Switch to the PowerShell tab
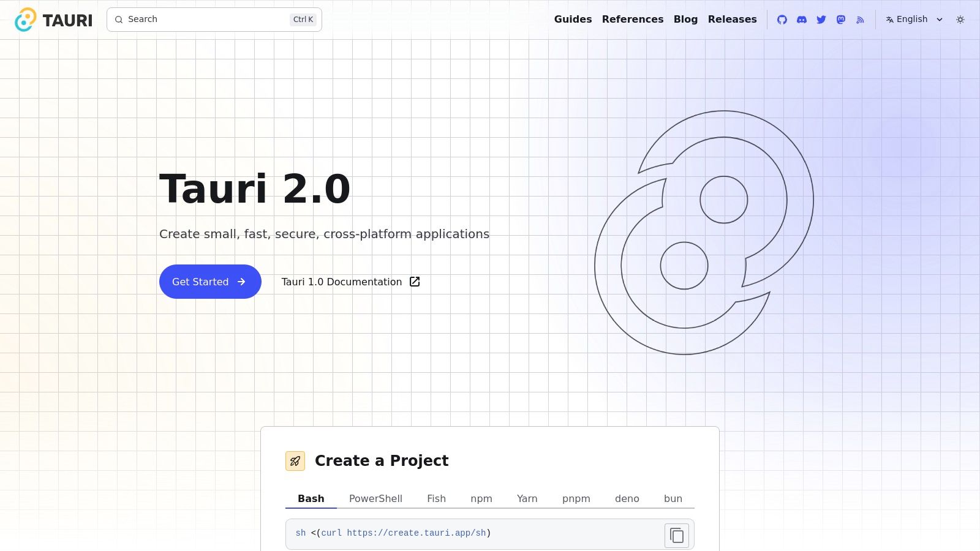The image size is (980, 551). pos(375,498)
